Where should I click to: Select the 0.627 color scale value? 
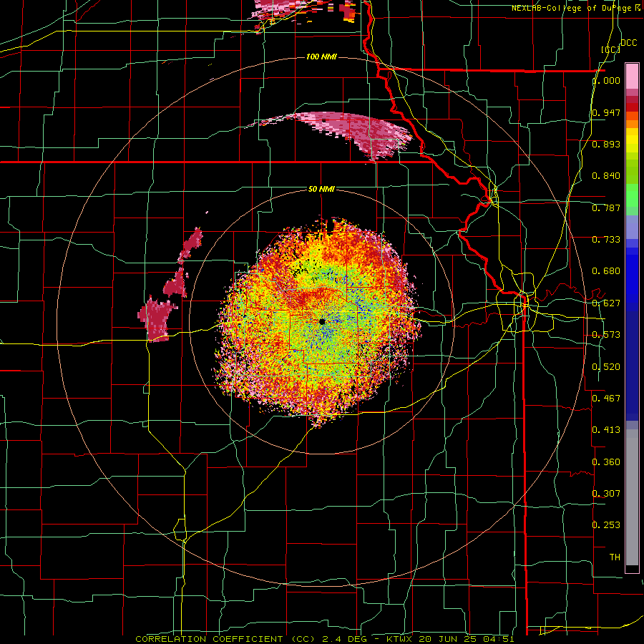[606, 303]
